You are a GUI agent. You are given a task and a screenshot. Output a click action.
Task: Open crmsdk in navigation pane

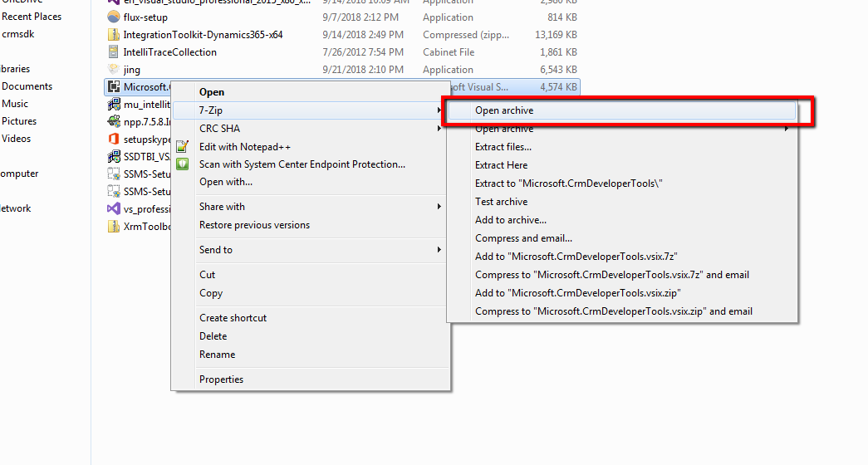coord(17,34)
